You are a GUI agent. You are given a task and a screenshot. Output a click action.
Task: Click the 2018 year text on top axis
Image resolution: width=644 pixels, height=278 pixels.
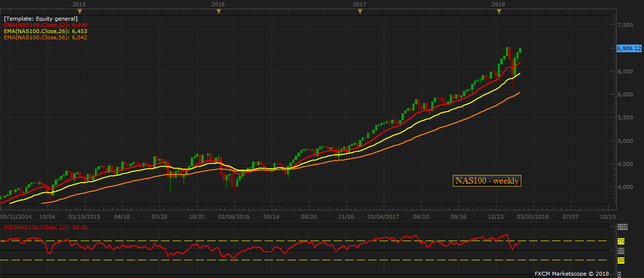pos(499,4)
